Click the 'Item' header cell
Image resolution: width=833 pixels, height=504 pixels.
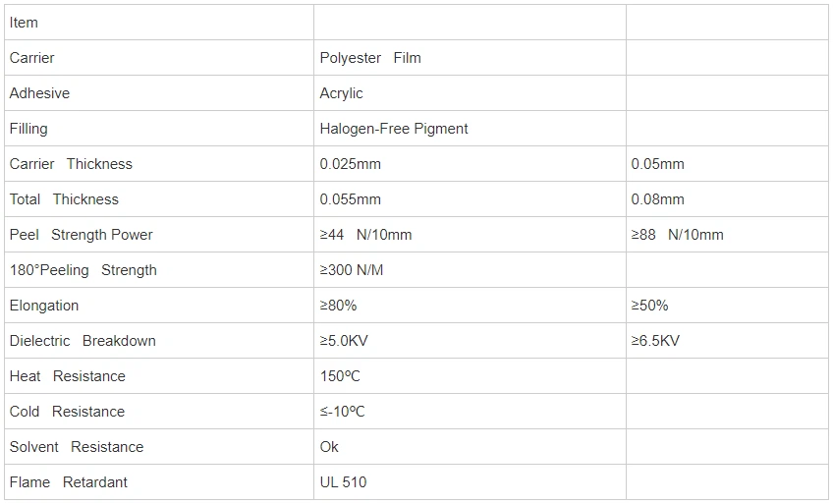tap(159, 23)
